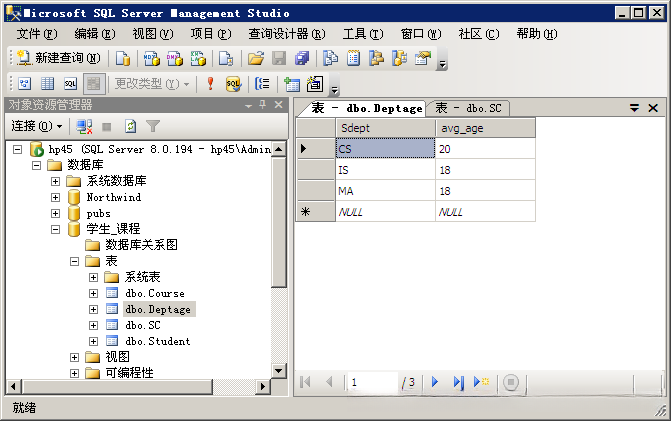Open the Help (帮助) menu
This screenshot has width=671, height=421.
(537, 34)
